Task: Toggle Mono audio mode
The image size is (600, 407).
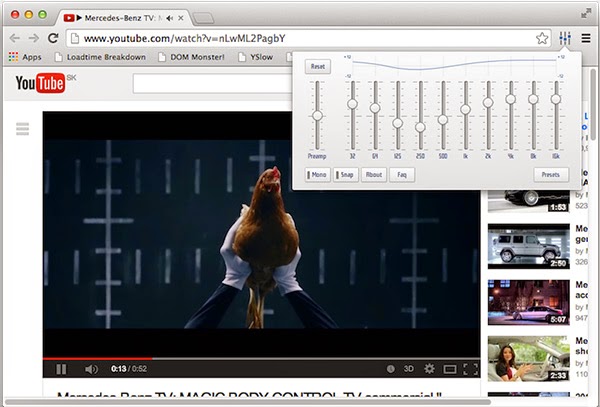Action: [318, 175]
